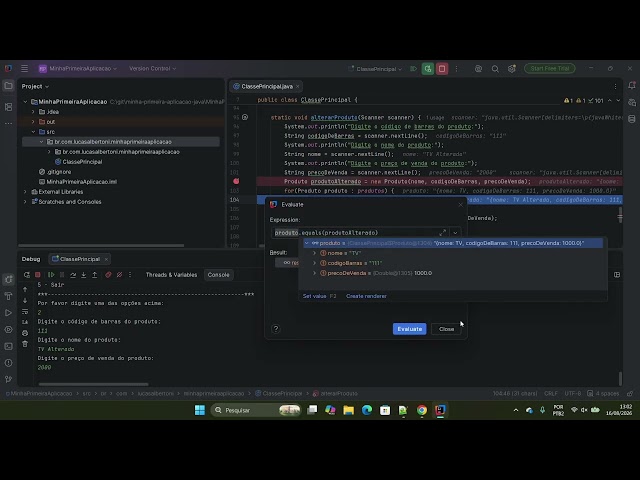Open the expression history dropdown arrow

click(455, 233)
